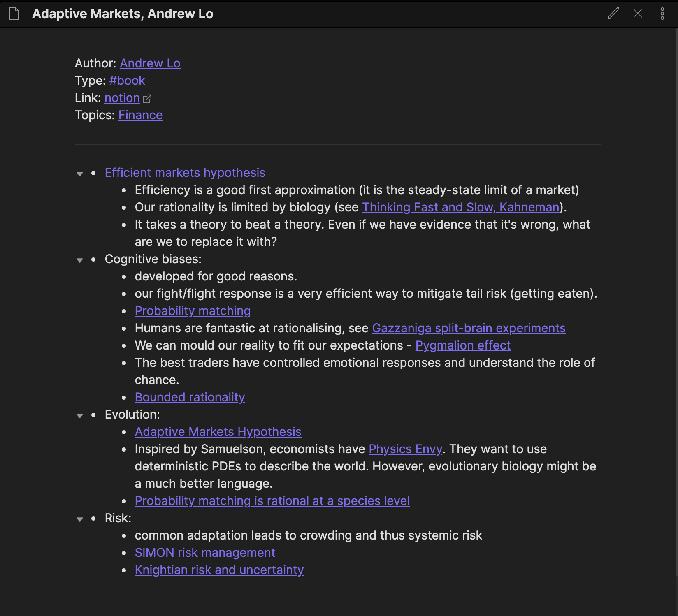Click the 'Evolution:' heading text

click(132, 415)
